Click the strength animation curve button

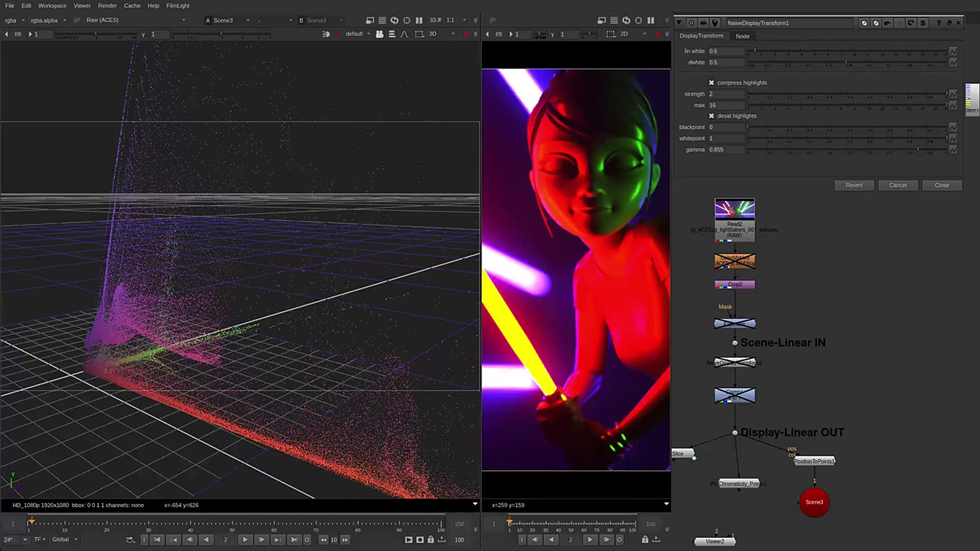pyautogui.click(x=953, y=94)
